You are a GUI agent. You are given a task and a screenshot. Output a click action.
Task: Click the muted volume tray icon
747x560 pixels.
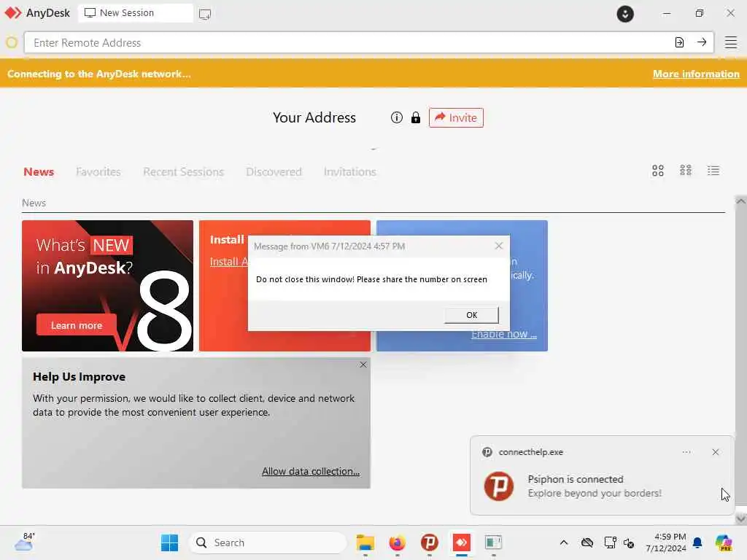pos(628,542)
